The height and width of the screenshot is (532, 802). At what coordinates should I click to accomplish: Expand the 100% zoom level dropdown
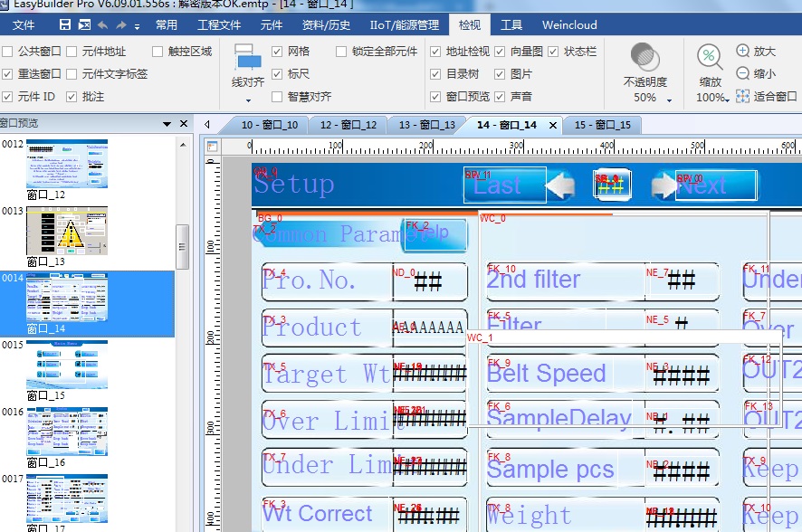[727, 100]
